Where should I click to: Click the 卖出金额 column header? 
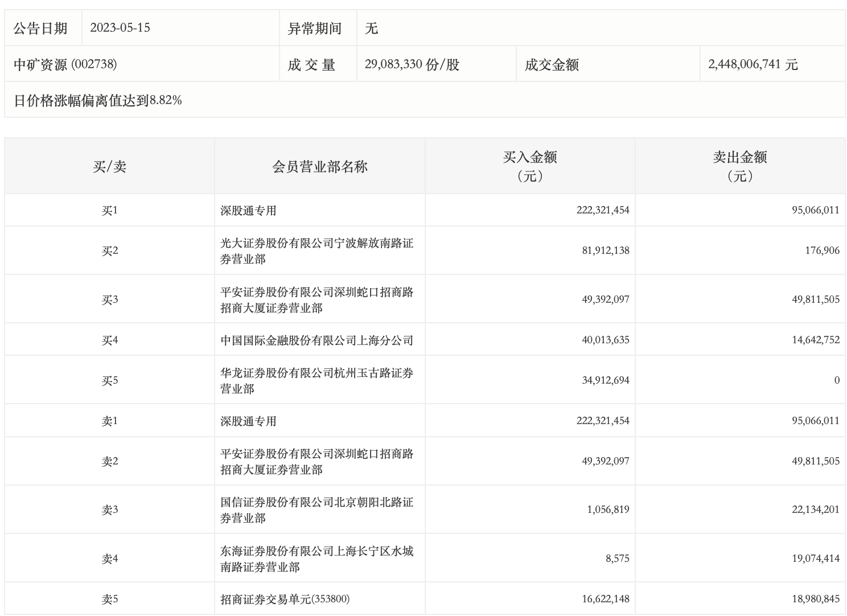pyautogui.click(x=740, y=166)
